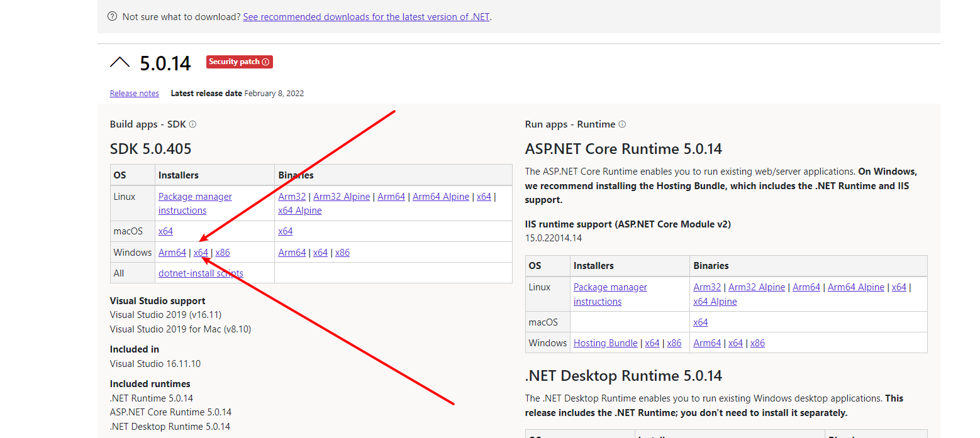980x438 pixels.
Task: Click the February 8, 2022 release date
Action: (274, 93)
